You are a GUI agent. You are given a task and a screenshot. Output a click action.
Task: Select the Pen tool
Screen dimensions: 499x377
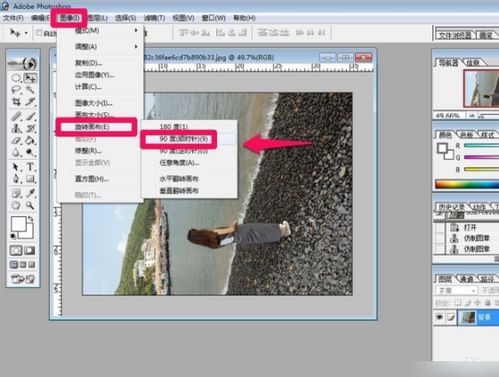[x=16, y=179]
